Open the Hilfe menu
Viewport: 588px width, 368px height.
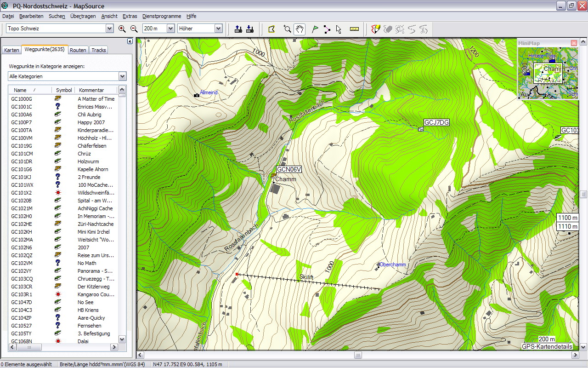[x=191, y=16]
